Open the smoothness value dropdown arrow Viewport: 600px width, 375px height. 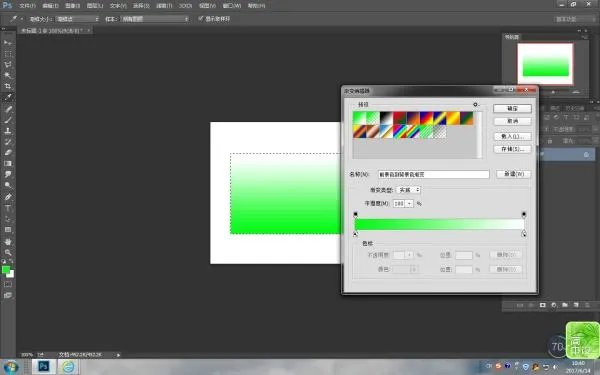coord(409,204)
